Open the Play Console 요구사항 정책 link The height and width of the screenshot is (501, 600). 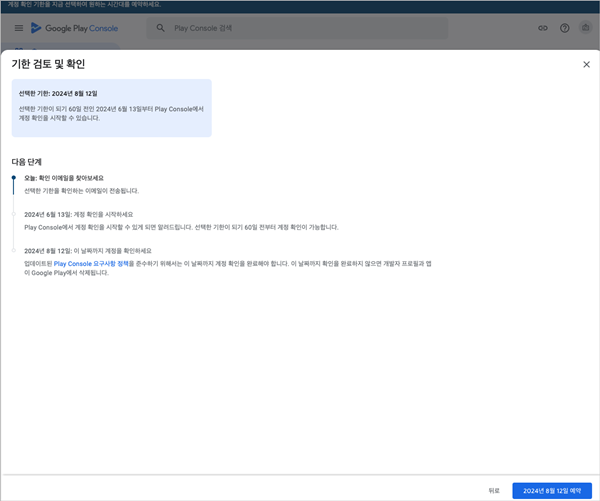pyautogui.click(x=91, y=264)
